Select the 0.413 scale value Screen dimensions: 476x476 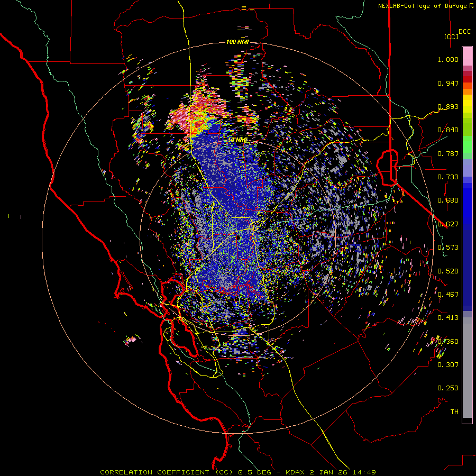tap(448, 318)
